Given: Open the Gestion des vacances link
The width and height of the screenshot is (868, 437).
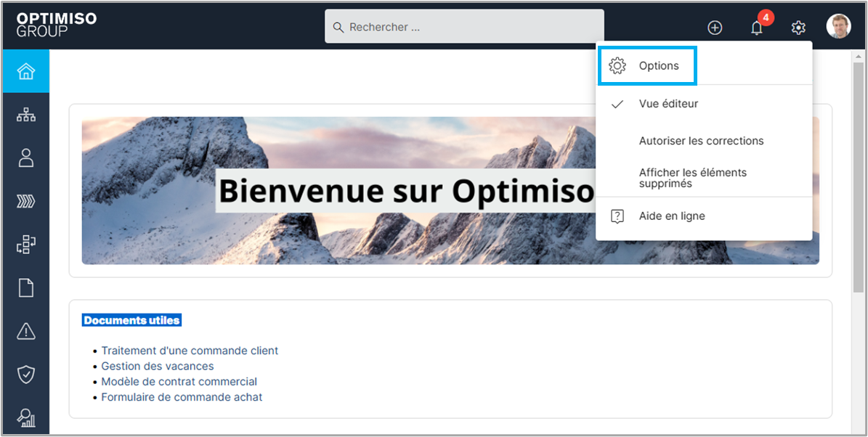Looking at the screenshot, I should (x=158, y=367).
